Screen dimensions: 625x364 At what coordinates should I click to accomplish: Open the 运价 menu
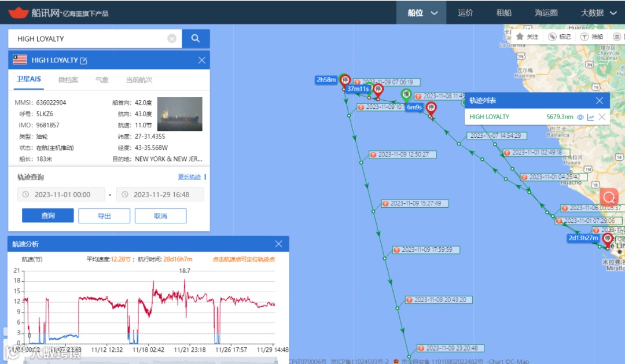pyautogui.click(x=465, y=13)
